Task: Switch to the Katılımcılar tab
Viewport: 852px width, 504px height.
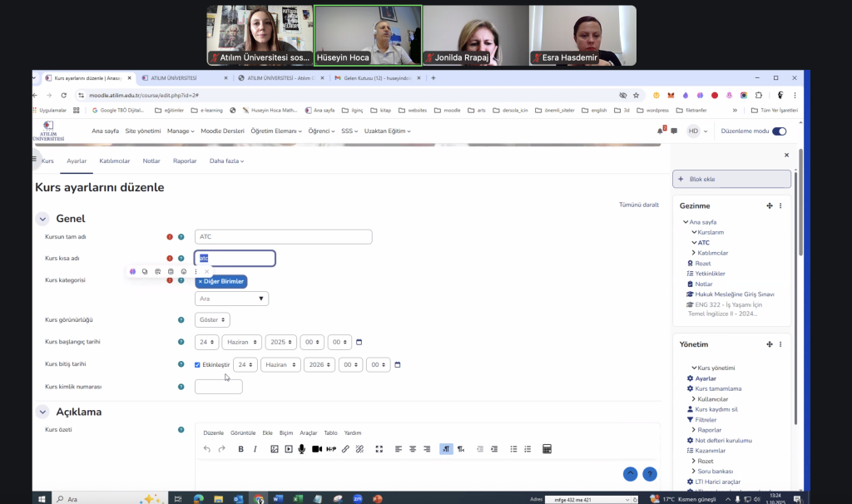Action: [x=115, y=161]
